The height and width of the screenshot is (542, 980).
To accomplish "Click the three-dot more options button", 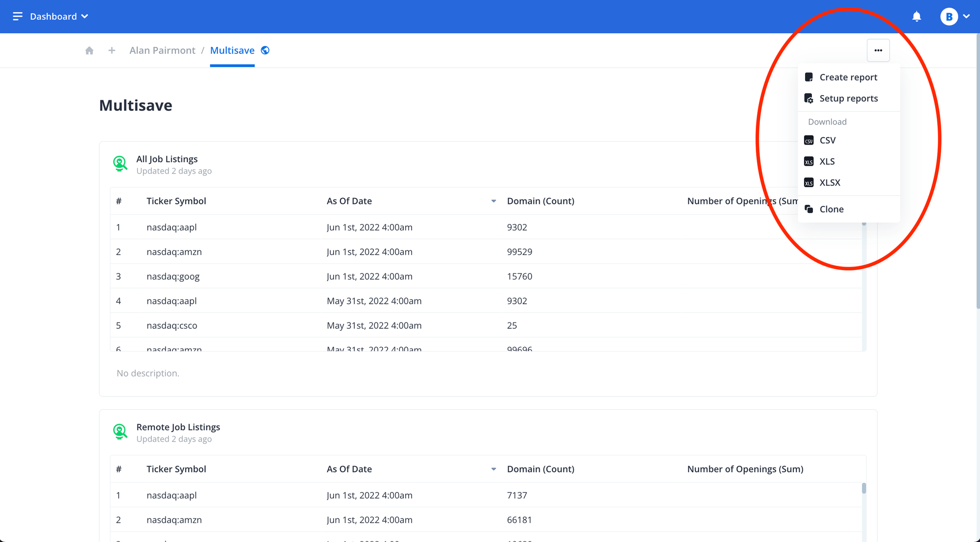I will coord(878,50).
